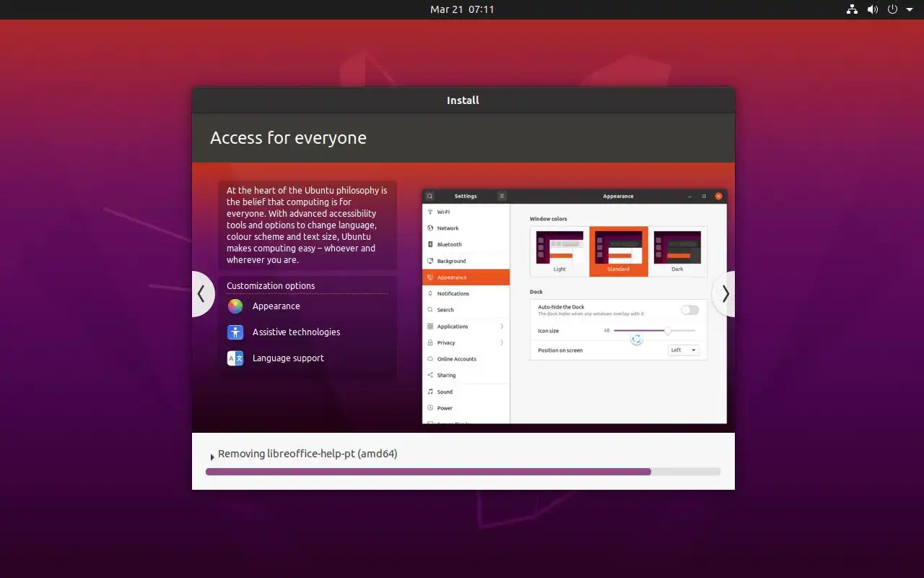924x578 pixels.
Task: Click the Appearance color wheel icon
Action: point(235,306)
